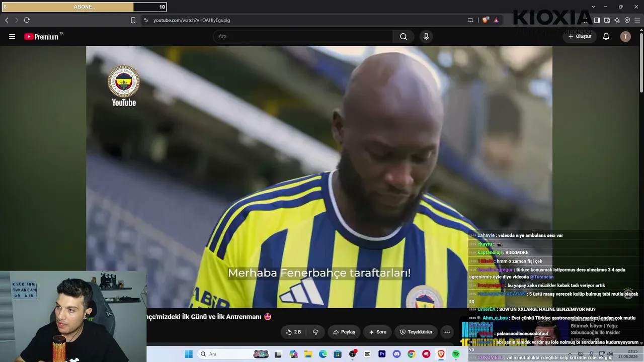Like the video (2 B)
Screen dimensions: 644x362
[293, 332]
